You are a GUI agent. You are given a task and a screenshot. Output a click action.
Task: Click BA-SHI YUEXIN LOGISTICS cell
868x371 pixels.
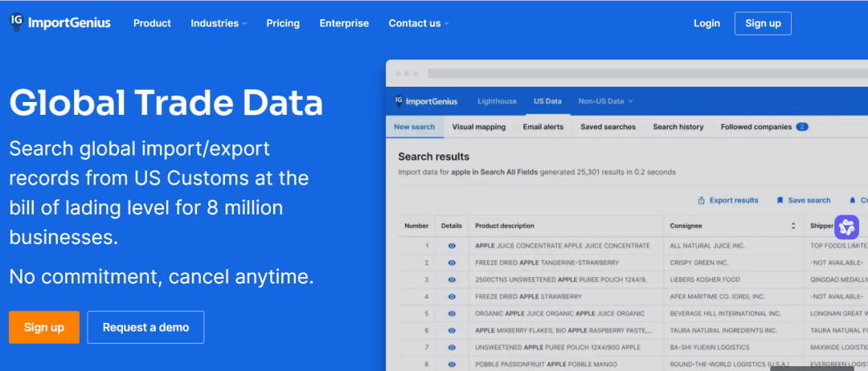point(710,347)
